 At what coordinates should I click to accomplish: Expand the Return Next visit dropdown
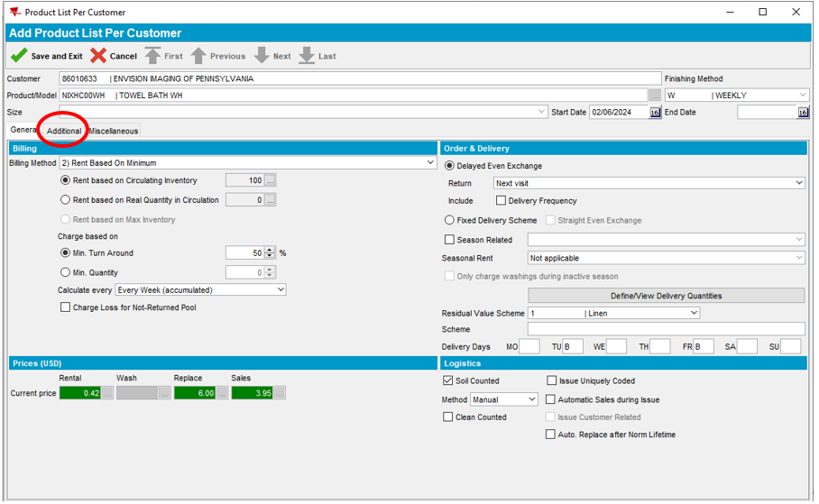[798, 183]
